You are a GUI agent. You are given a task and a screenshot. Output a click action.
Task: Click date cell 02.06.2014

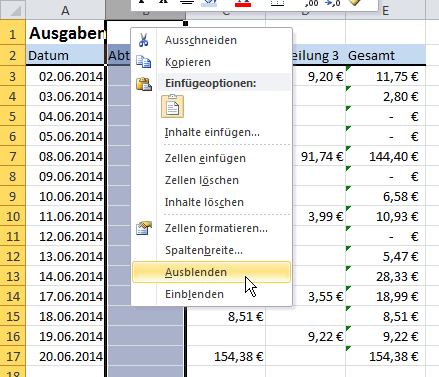(65, 76)
